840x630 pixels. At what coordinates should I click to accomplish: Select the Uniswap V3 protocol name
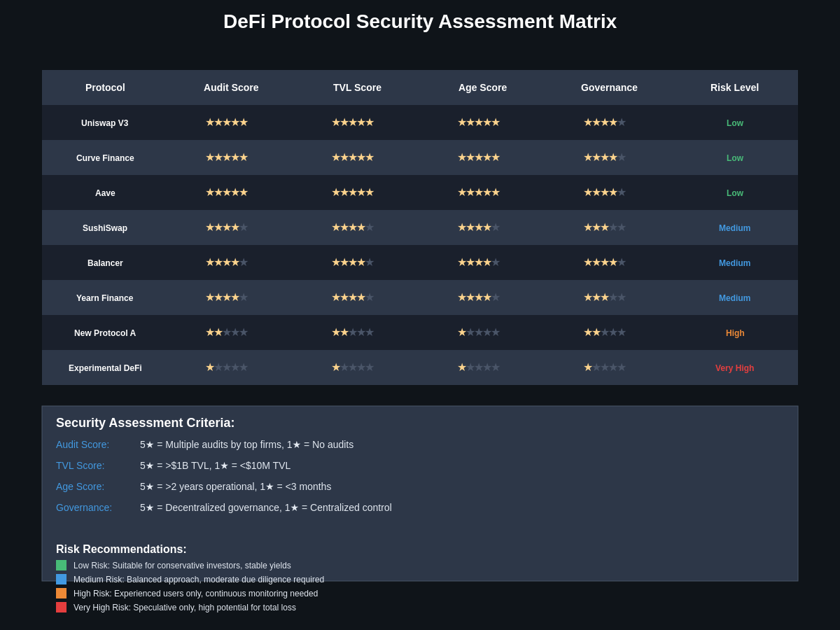click(x=105, y=123)
